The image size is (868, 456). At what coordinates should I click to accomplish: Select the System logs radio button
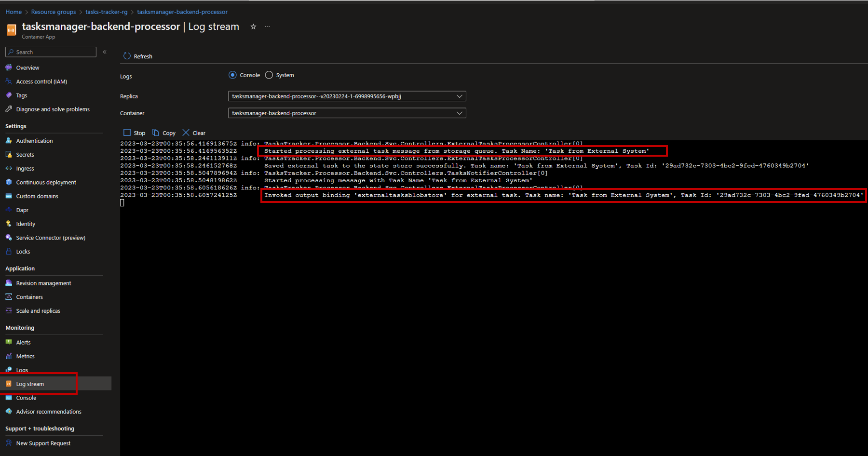[269, 75]
